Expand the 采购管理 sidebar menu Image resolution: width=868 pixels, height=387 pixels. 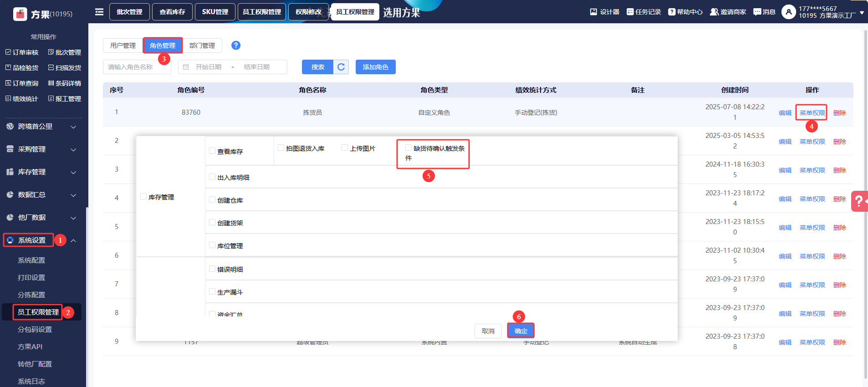41,149
